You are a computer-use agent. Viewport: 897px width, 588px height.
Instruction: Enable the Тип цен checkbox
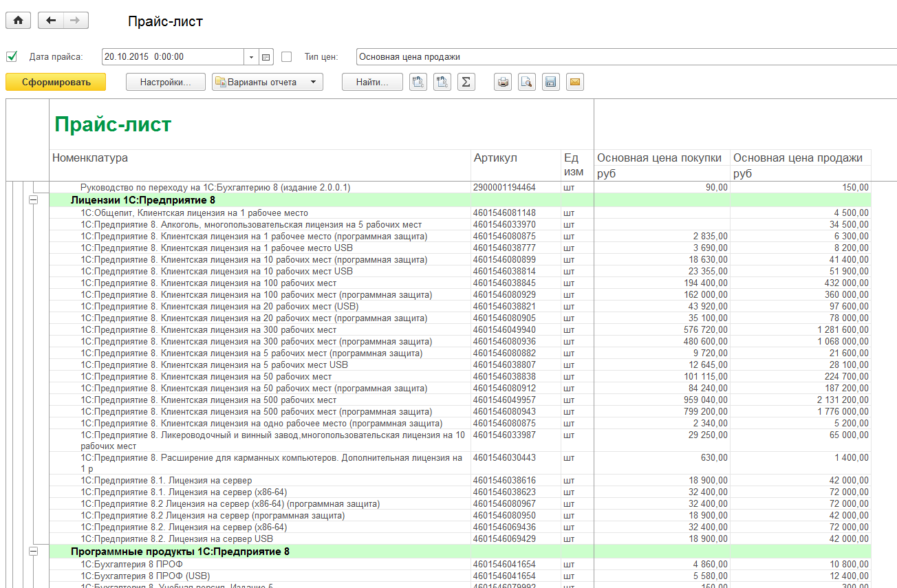click(x=287, y=56)
